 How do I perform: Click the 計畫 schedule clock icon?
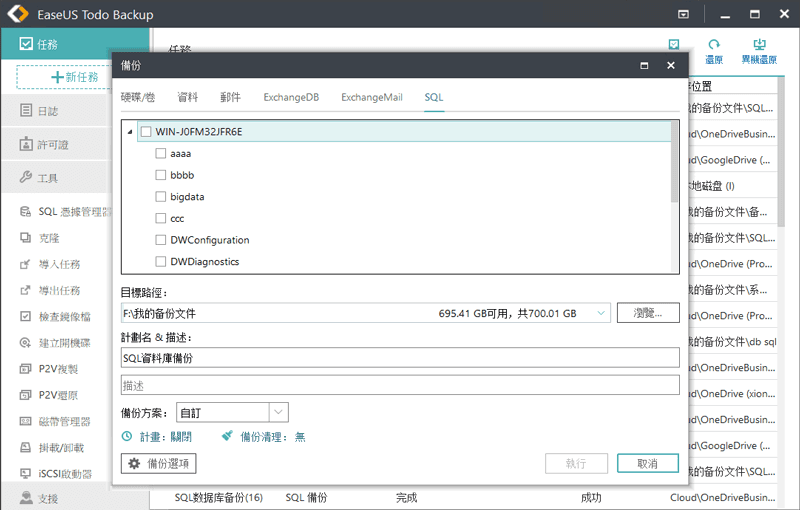tap(127, 436)
